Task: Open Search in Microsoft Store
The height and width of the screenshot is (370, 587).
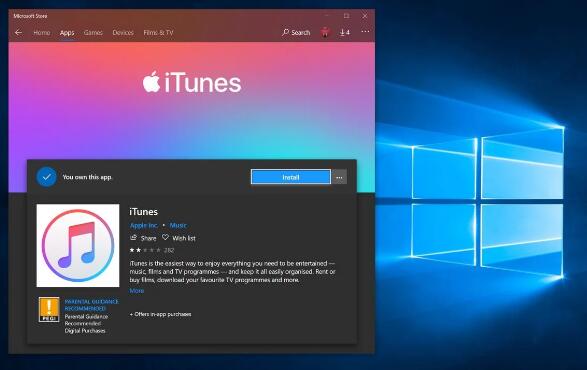Action: (x=296, y=33)
